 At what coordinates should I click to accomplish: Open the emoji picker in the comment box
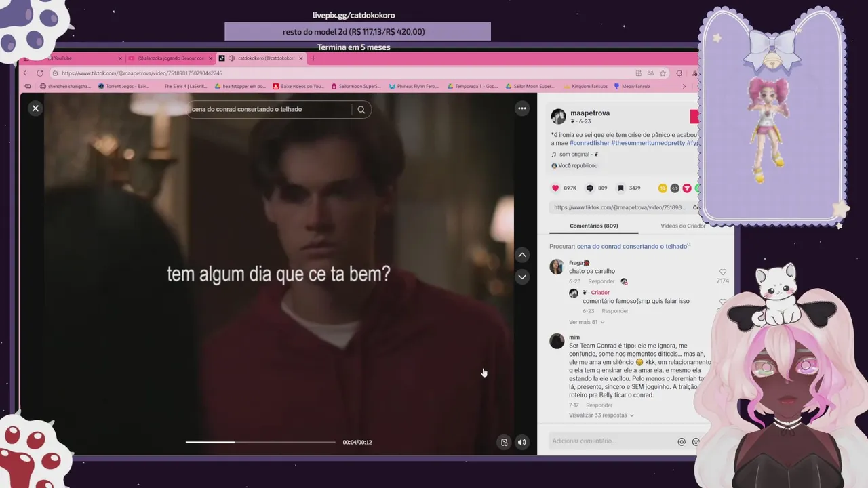coord(696,442)
